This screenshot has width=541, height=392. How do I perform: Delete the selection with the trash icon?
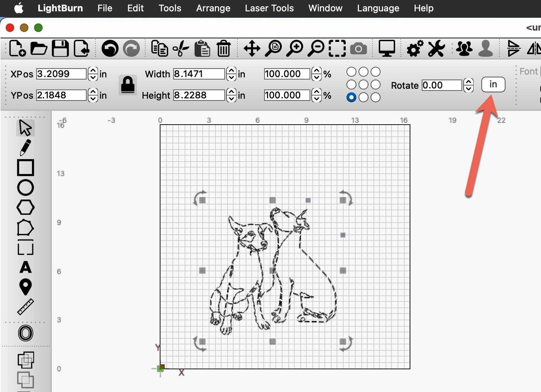[223, 49]
